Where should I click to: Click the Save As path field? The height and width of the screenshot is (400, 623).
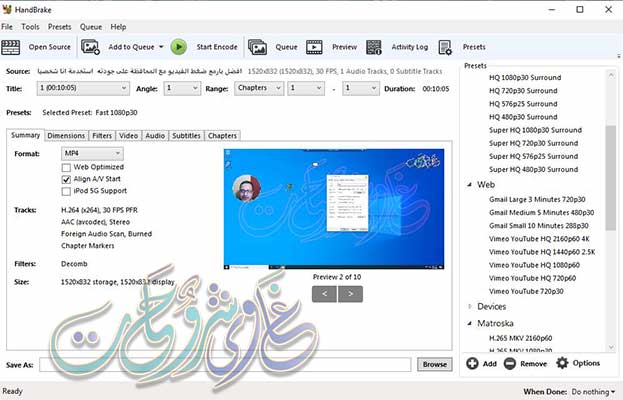pyautogui.click(x=225, y=365)
